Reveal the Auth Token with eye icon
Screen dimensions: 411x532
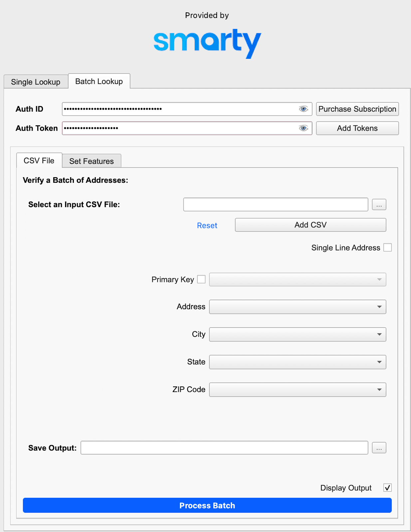303,128
